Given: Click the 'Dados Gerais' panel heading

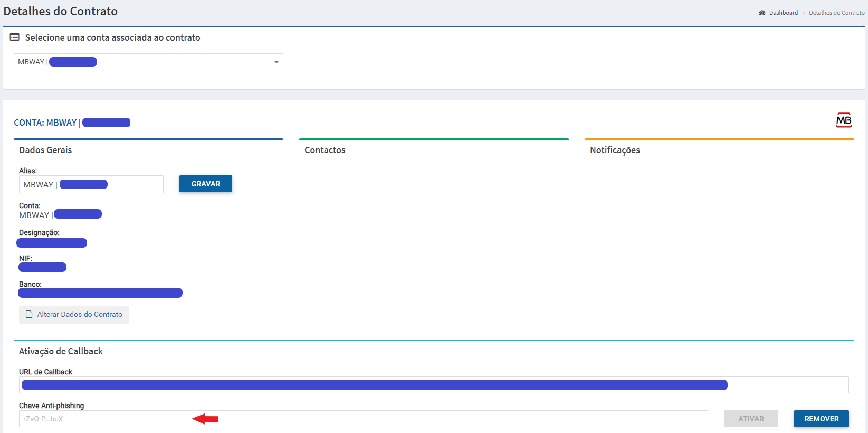Looking at the screenshot, I should pyautogui.click(x=45, y=150).
